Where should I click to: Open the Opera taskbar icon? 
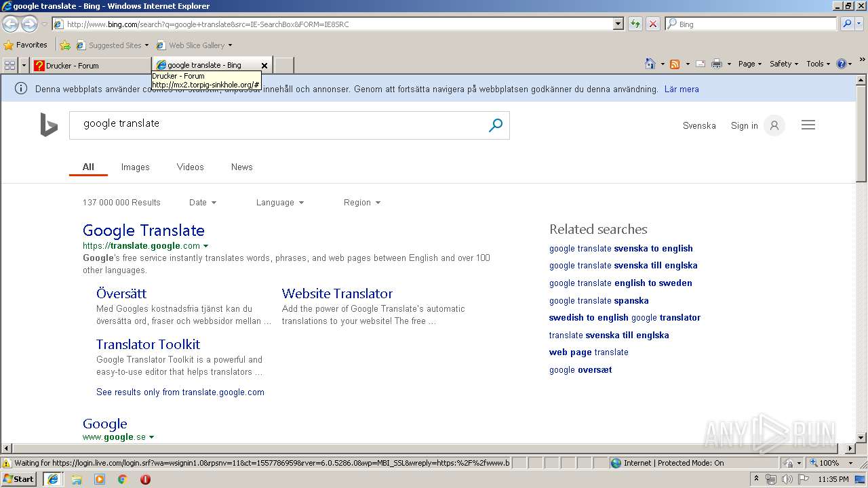point(145,479)
